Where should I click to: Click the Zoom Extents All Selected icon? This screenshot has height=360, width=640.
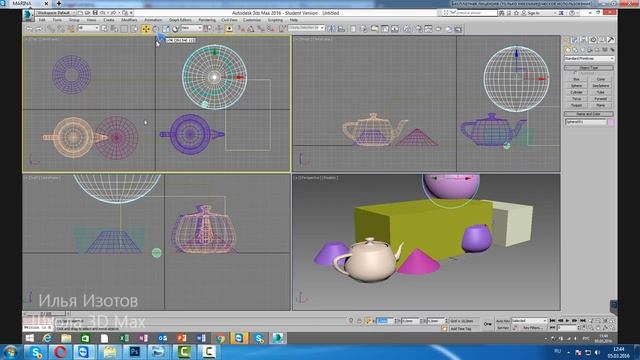pos(612,321)
